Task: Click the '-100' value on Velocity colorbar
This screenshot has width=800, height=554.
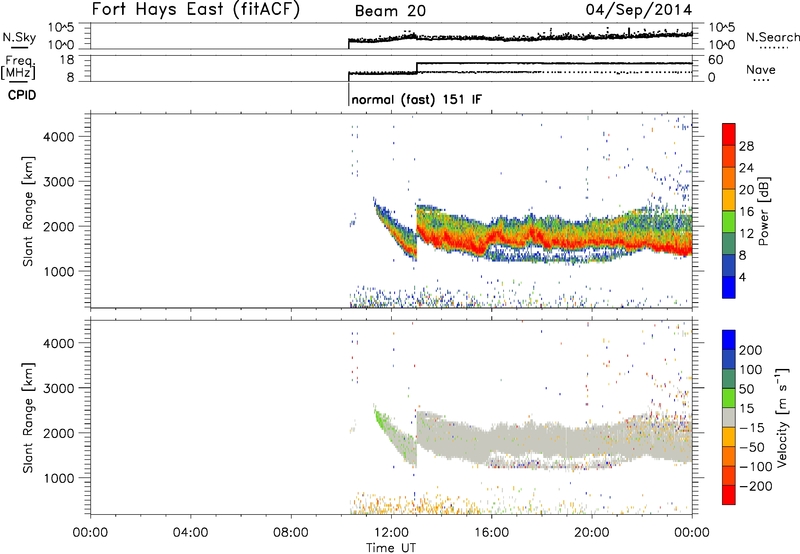Action: pyautogui.click(x=756, y=467)
